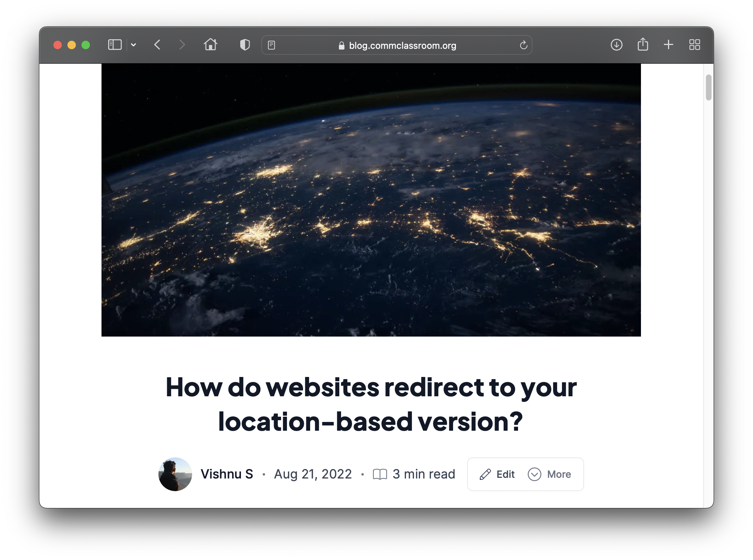753x560 pixels.
Task: Open the home page icon
Action: (210, 45)
